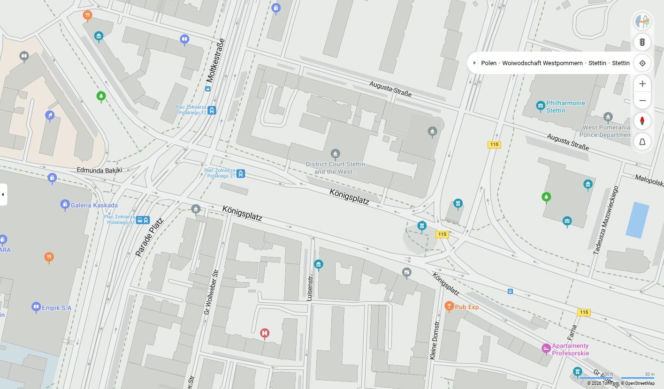Click the Pub Exp orange marker
The width and height of the screenshot is (664, 389).
point(449,306)
